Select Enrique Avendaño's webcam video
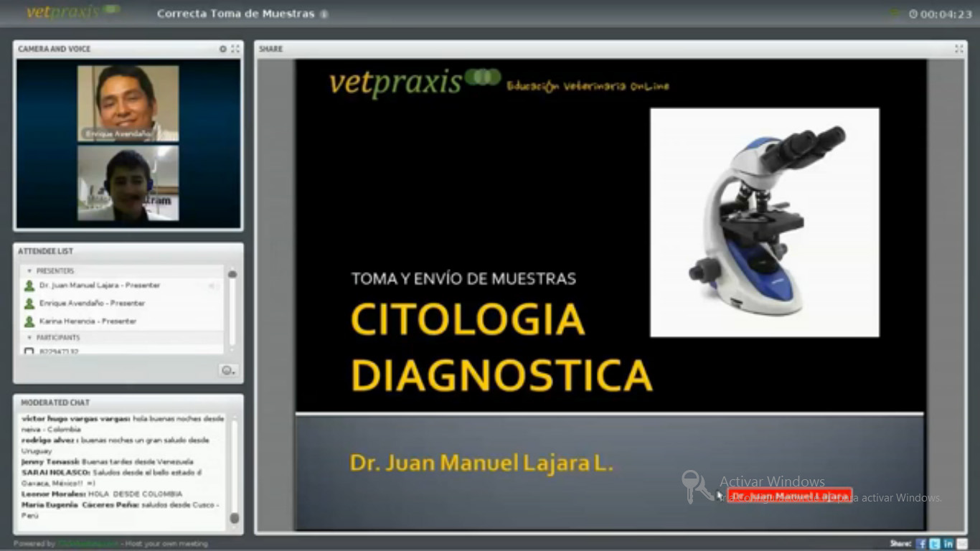Image resolution: width=980 pixels, height=551 pixels. [128, 103]
